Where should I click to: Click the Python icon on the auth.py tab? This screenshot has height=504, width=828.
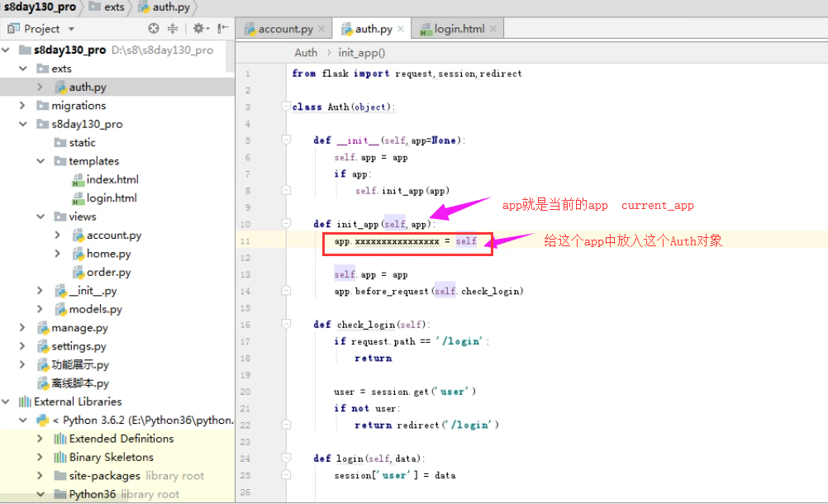click(345, 27)
